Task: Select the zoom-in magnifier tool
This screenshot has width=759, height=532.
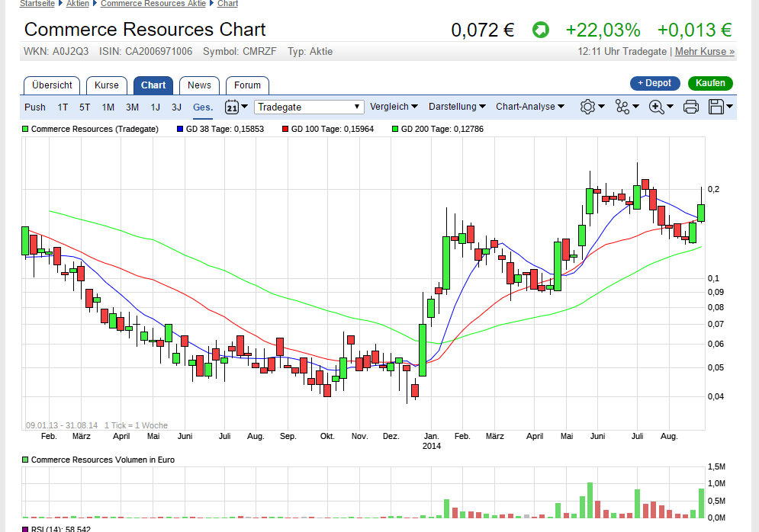Action: (655, 107)
